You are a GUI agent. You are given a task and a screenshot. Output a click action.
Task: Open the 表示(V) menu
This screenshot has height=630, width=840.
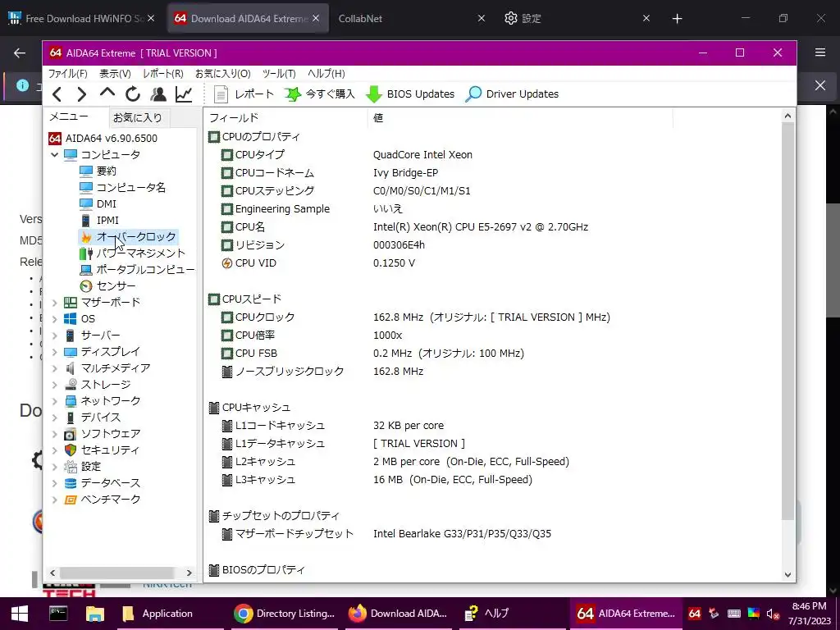pos(115,73)
